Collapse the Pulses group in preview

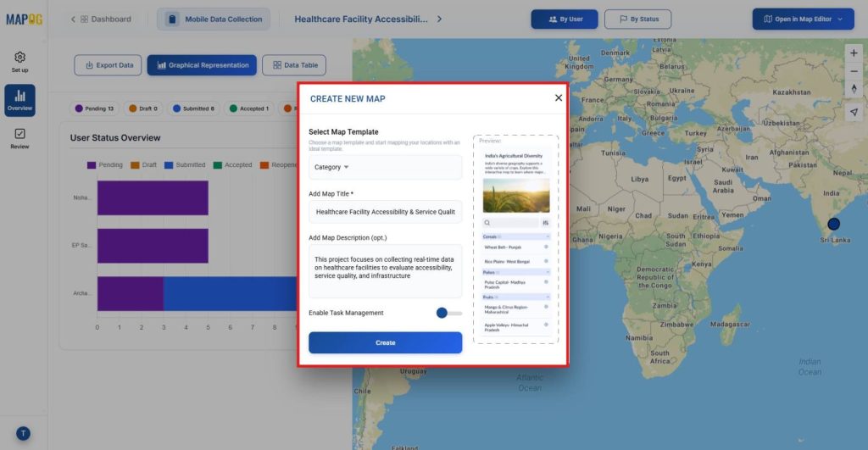[548, 272]
